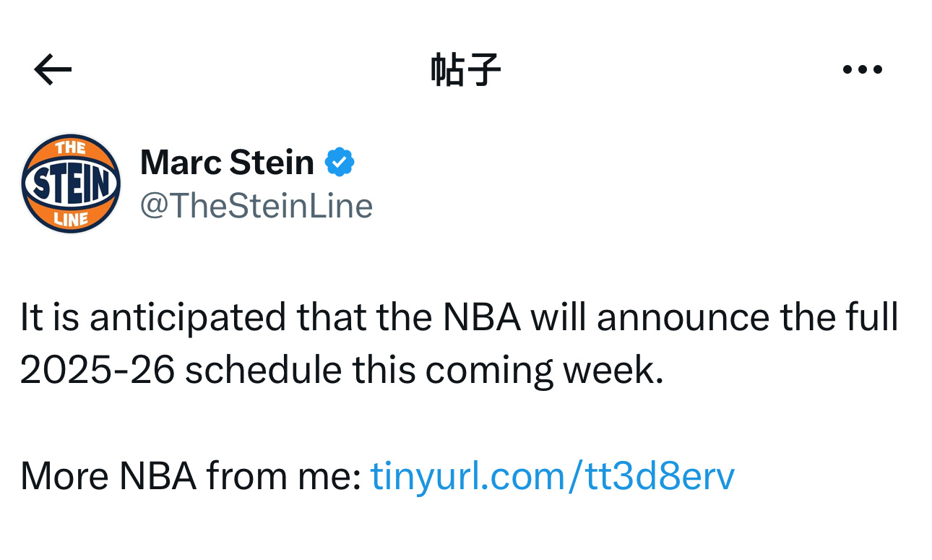Tap 'STEIN' text in basketball logo

coord(71,184)
